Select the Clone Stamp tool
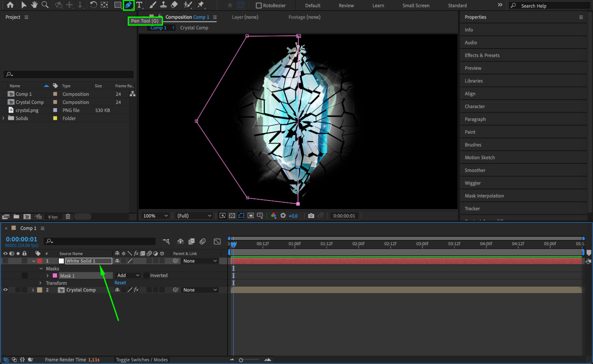Viewport: 593px width, 364px height. pos(163,5)
